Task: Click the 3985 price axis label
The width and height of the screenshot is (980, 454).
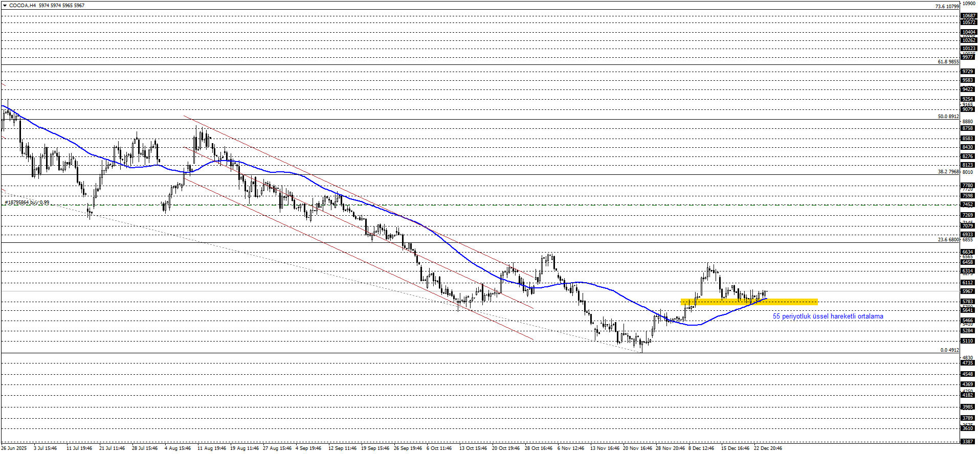Action: [x=968, y=407]
